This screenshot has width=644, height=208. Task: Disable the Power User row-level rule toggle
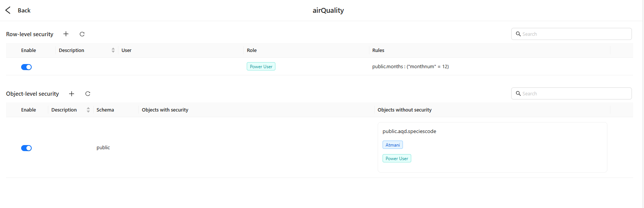pos(26,67)
